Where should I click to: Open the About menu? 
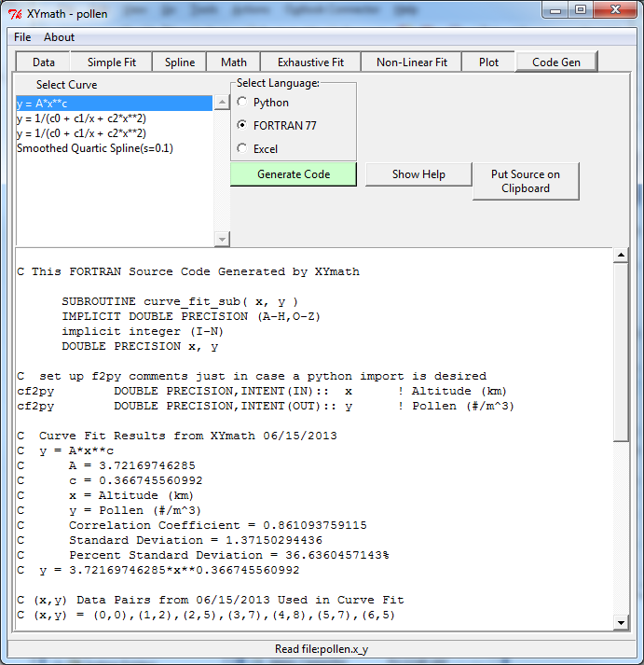click(60, 37)
